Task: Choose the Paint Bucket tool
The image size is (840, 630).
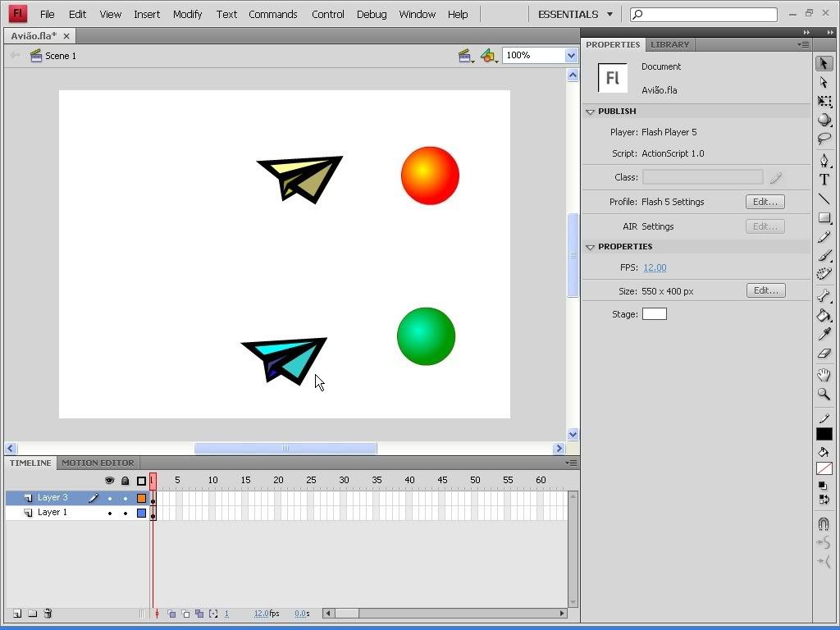Action: point(824,316)
